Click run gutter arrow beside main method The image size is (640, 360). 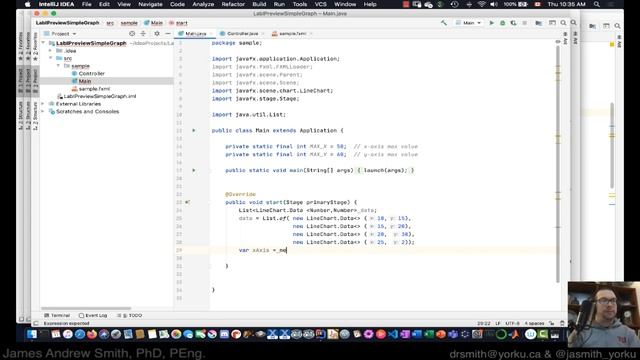(x=194, y=170)
